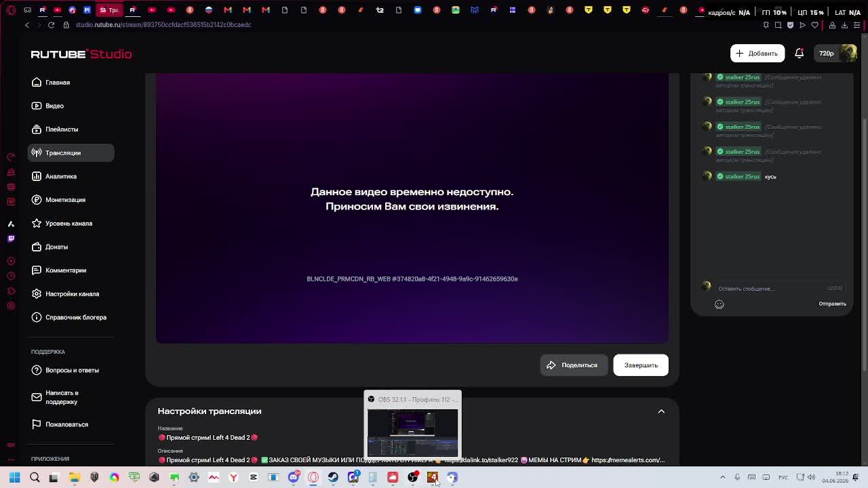
Task: Open the Opera browser taskbar icon
Action: pos(313,478)
